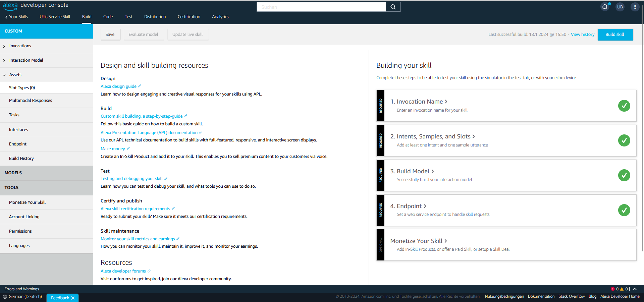
Task: Select Interfaces in sidebar
Action: point(46,130)
